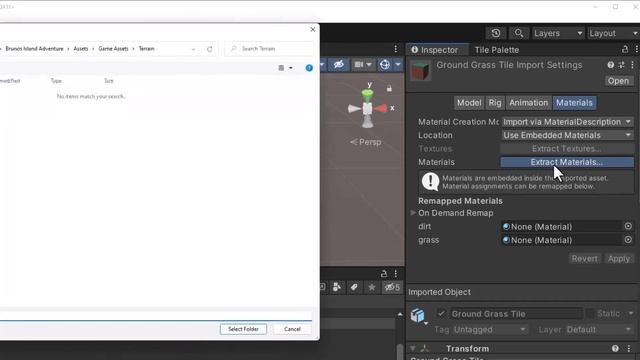Click the Project panel's search by type icon
Screen dimensions: 640x360
pyautogui.click(x=337, y=287)
